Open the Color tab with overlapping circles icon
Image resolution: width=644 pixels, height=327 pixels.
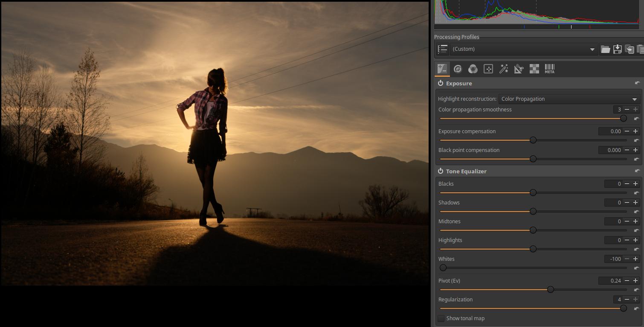click(473, 69)
